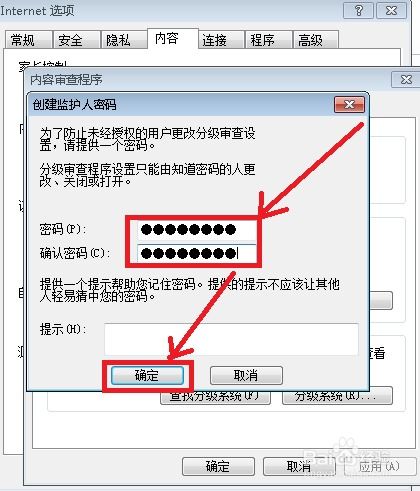Focus the 密码(P) password field
Image resolution: width=420 pixels, height=491 pixels.
[x=197, y=229]
